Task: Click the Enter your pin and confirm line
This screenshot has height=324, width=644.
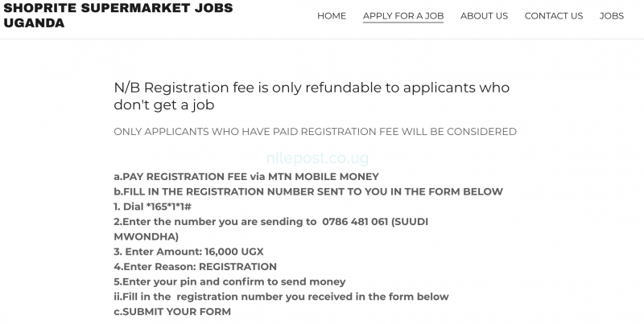Action: click(x=229, y=282)
